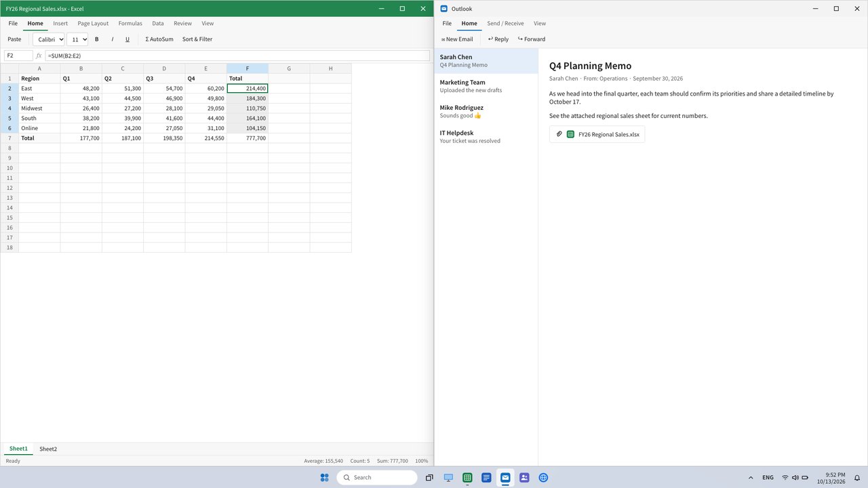Viewport: 868px width, 488px height.
Task: Click the fx insert function icon
Action: click(39, 56)
